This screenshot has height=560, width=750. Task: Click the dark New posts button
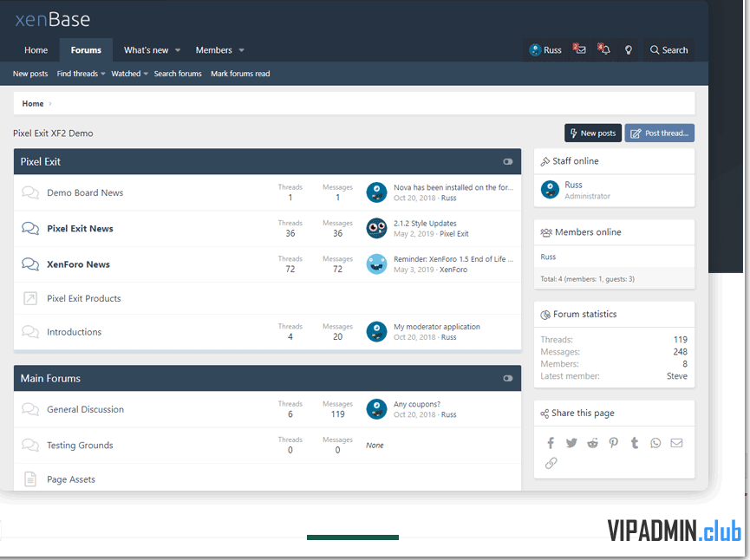click(593, 133)
